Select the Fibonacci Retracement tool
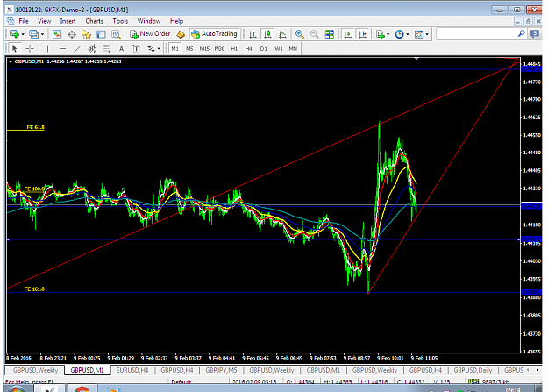This screenshot has width=548, height=392. 107,48
